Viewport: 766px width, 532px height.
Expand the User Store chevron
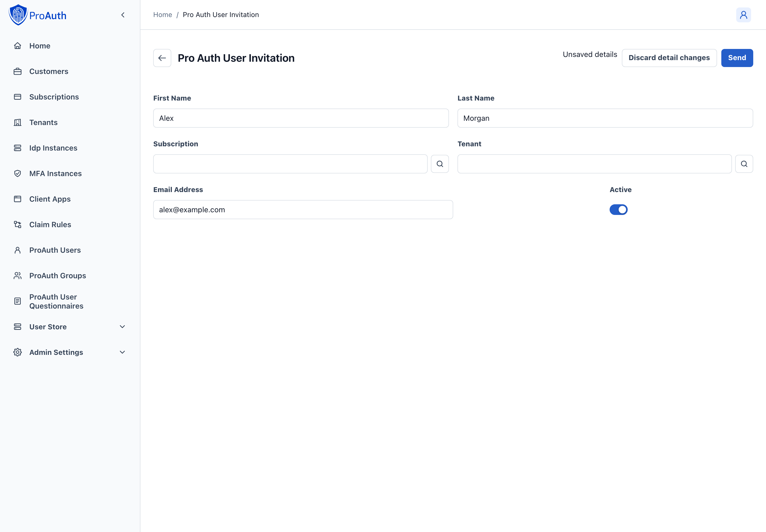[122, 327]
